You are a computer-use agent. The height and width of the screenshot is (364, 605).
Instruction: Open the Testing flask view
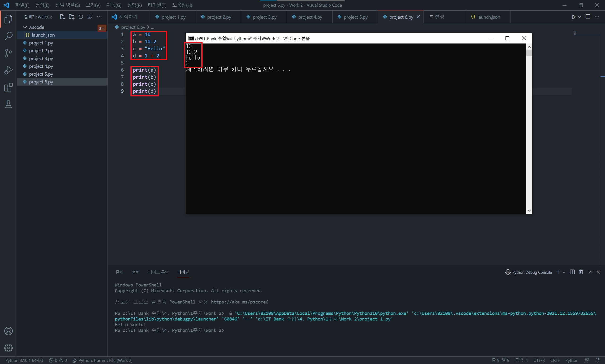[x=8, y=104]
